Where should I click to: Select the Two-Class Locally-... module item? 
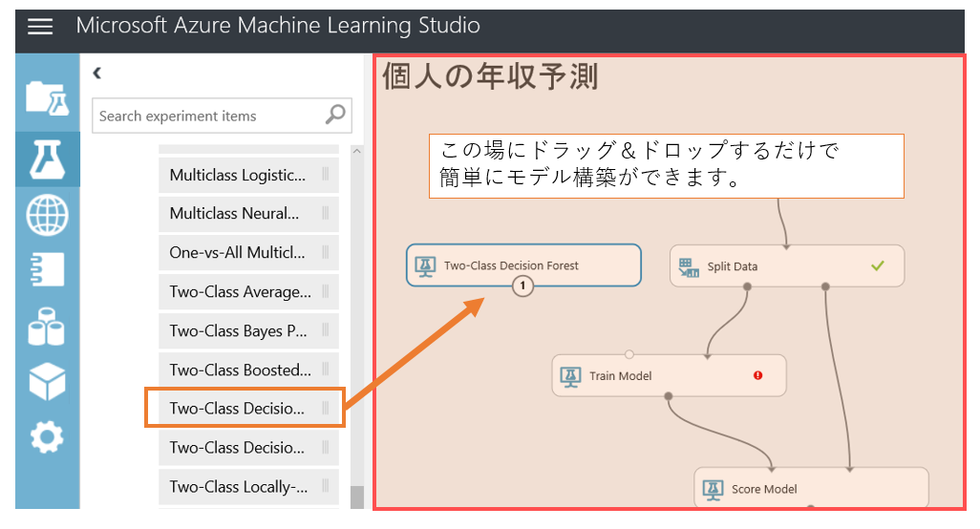tap(248, 487)
